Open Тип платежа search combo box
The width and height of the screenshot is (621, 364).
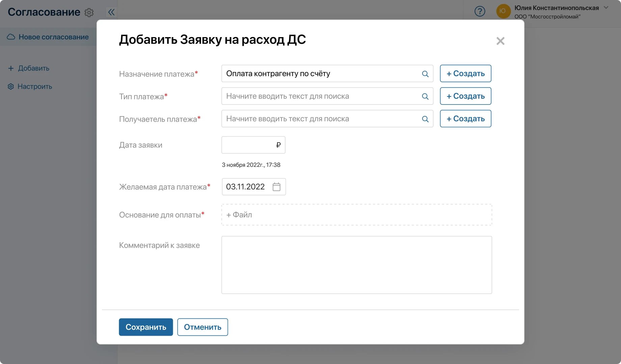point(321,96)
